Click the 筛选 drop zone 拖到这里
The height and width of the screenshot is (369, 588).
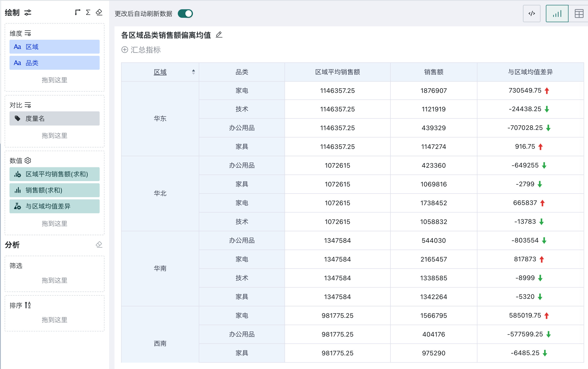click(x=55, y=280)
